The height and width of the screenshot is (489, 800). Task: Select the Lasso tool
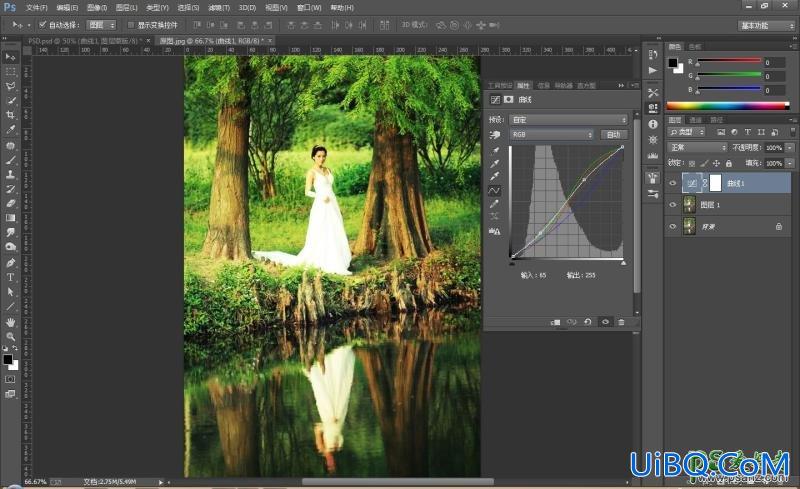(10, 86)
